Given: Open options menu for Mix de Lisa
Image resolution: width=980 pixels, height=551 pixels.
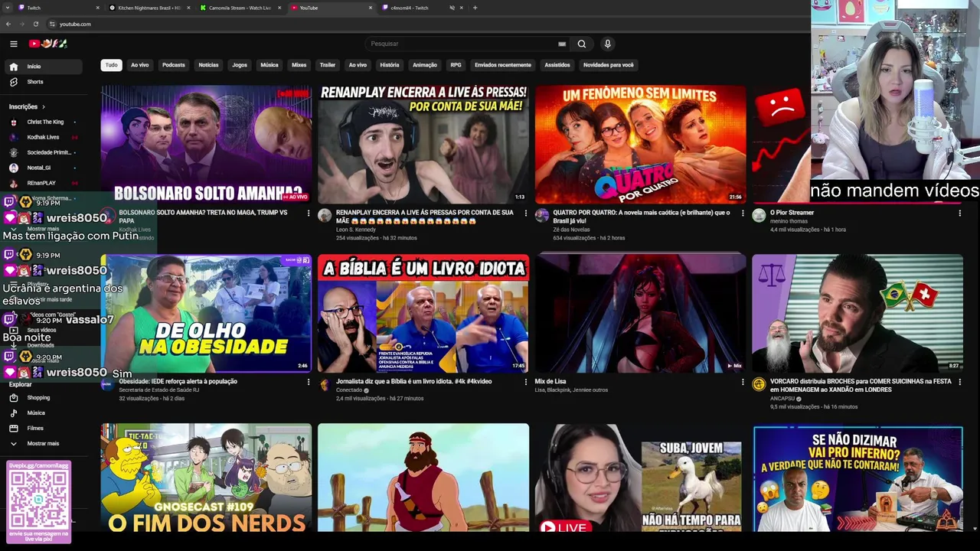Looking at the screenshot, I should [743, 382].
